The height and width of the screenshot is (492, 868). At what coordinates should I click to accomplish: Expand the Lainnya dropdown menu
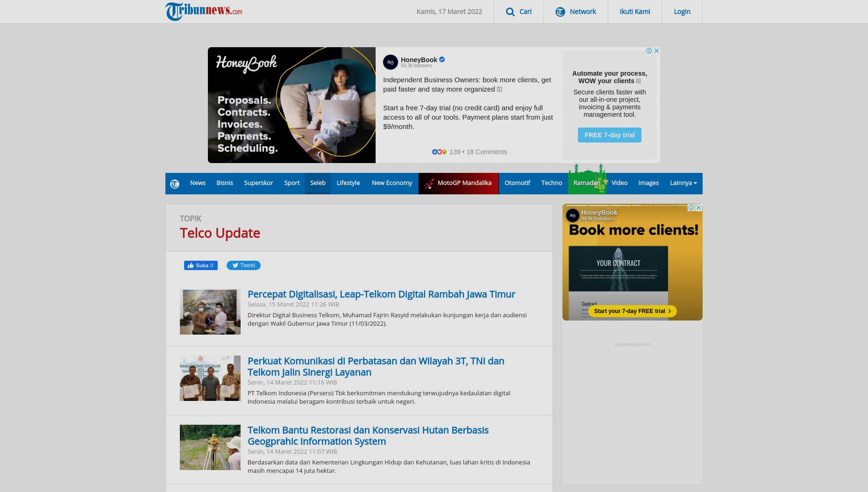(683, 183)
